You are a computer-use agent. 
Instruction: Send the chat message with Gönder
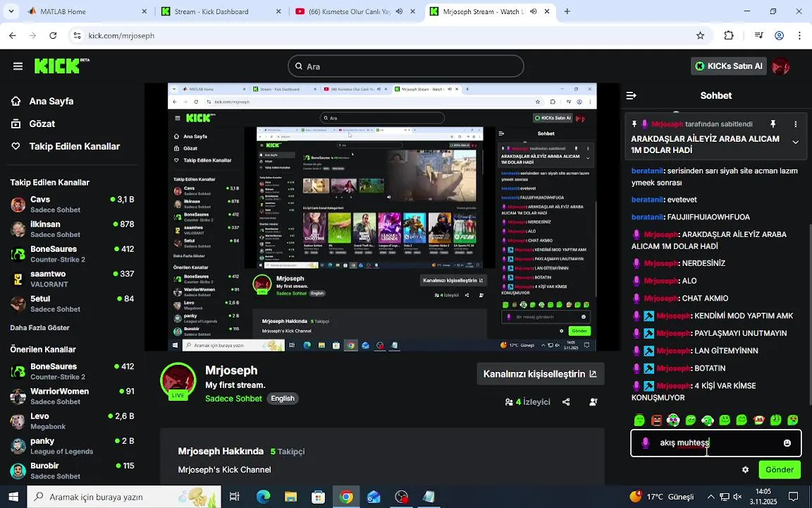click(780, 470)
